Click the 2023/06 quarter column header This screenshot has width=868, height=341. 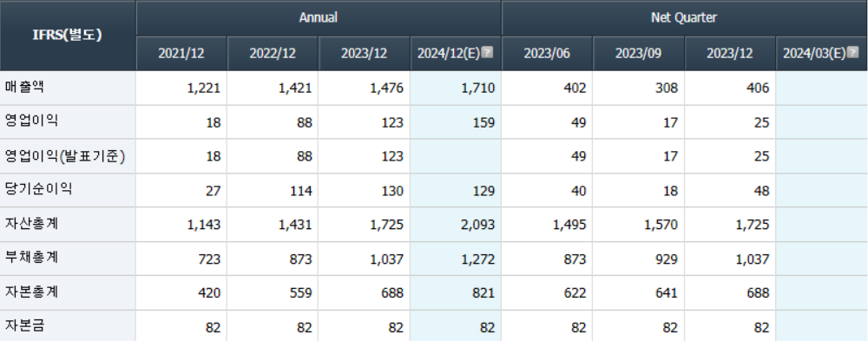(x=547, y=54)
